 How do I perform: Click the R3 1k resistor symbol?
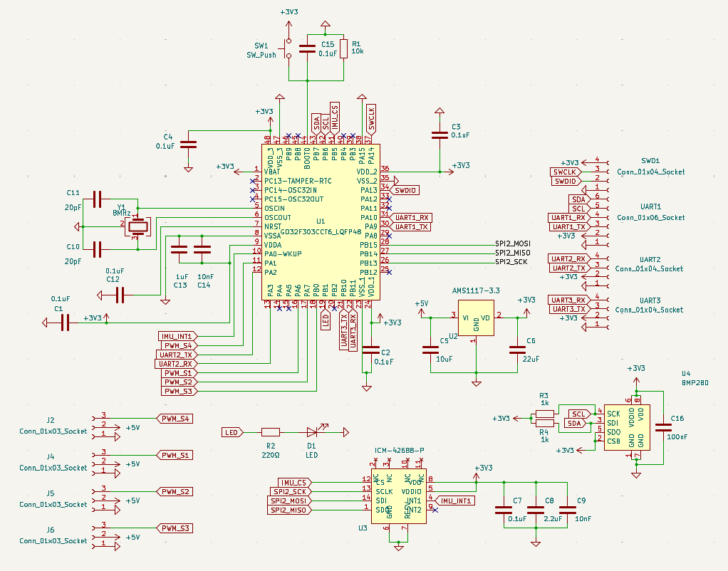[x=545, y=414]
